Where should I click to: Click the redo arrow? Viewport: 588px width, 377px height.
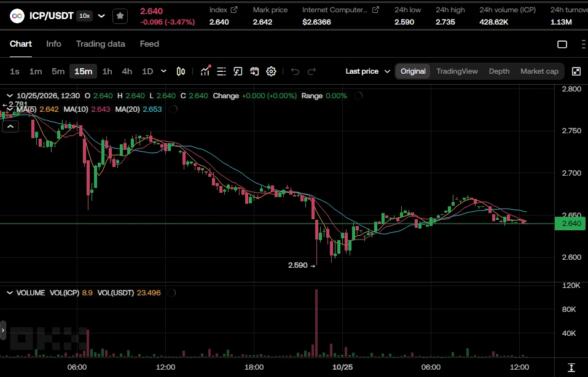click(312, 71)
